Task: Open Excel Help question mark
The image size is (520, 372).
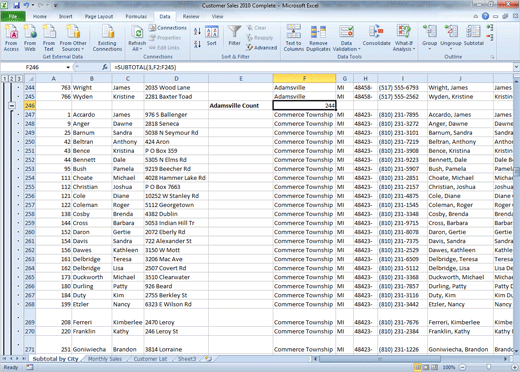Action: [485, 16]
